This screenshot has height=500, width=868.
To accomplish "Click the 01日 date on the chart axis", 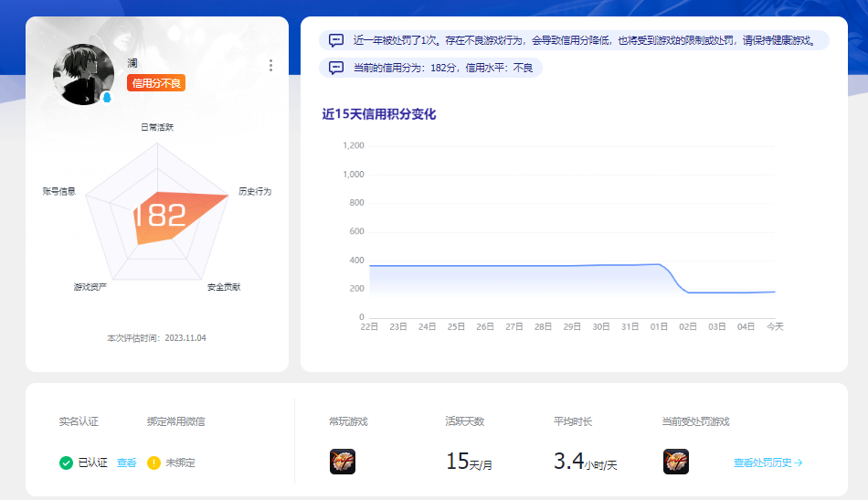I will tap(659, 326).
